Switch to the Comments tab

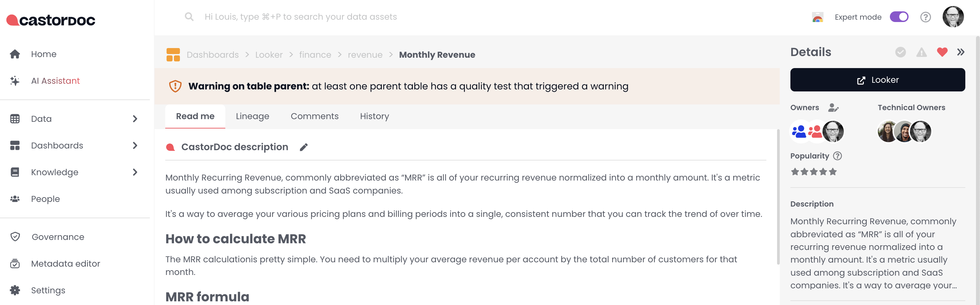(x=314, y=116)
